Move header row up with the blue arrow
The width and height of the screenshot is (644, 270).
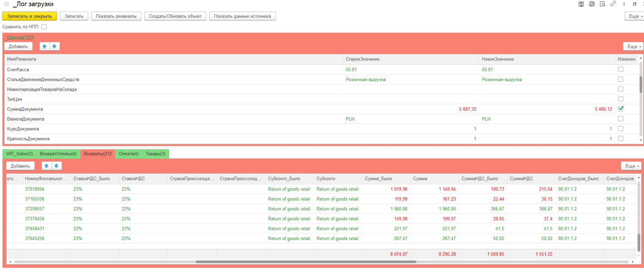pyautogui.click(x=45, y=46)
